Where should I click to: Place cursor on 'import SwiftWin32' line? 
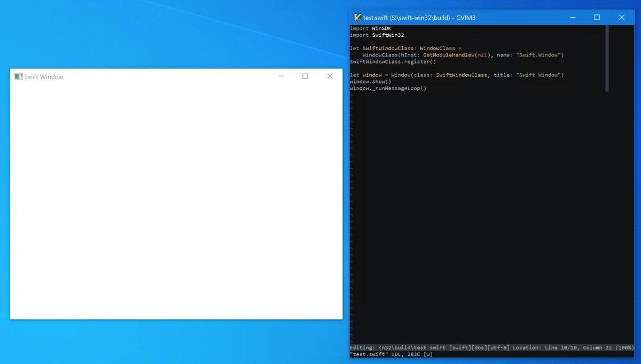(377, 35)
